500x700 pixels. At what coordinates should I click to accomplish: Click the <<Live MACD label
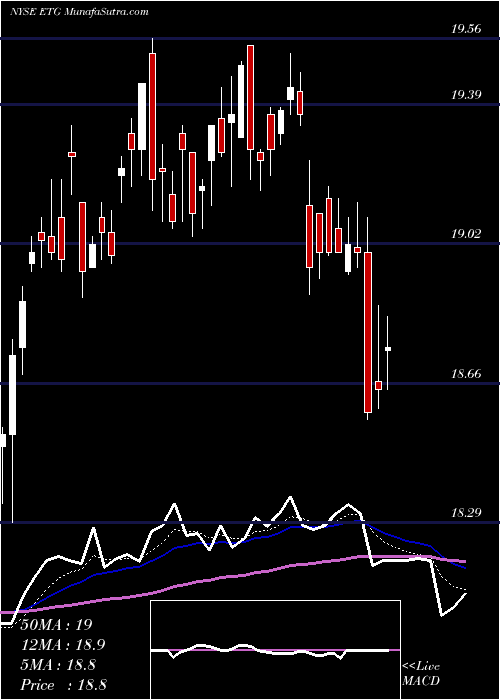click(x=421, y=673)
